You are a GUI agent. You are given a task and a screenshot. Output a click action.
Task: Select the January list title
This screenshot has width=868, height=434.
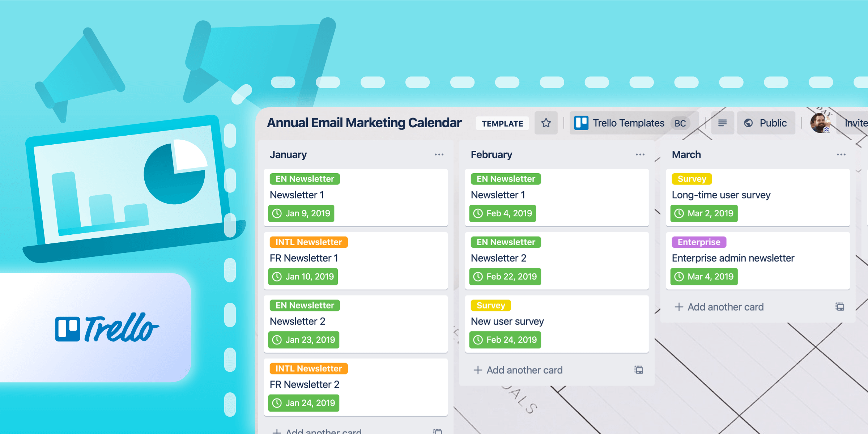288,154
